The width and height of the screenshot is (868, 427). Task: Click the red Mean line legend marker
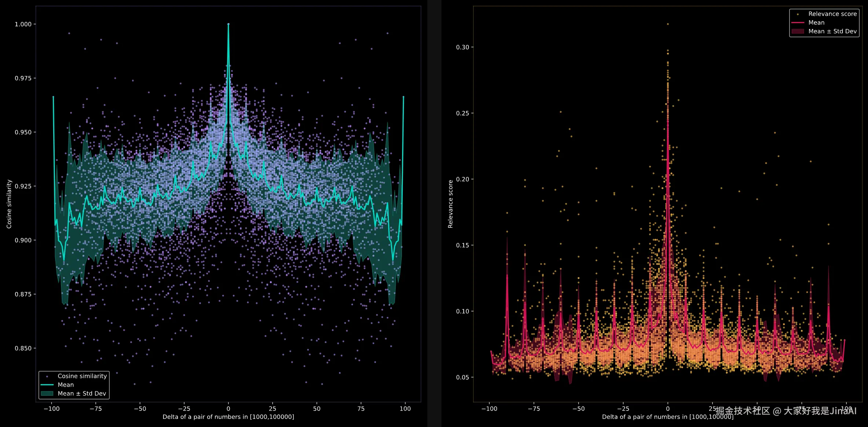pos(798,23)
